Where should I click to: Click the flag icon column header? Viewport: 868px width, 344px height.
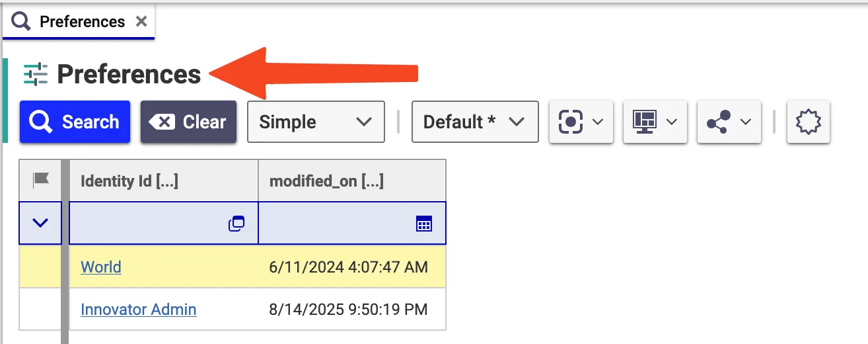tap(41, 180)
